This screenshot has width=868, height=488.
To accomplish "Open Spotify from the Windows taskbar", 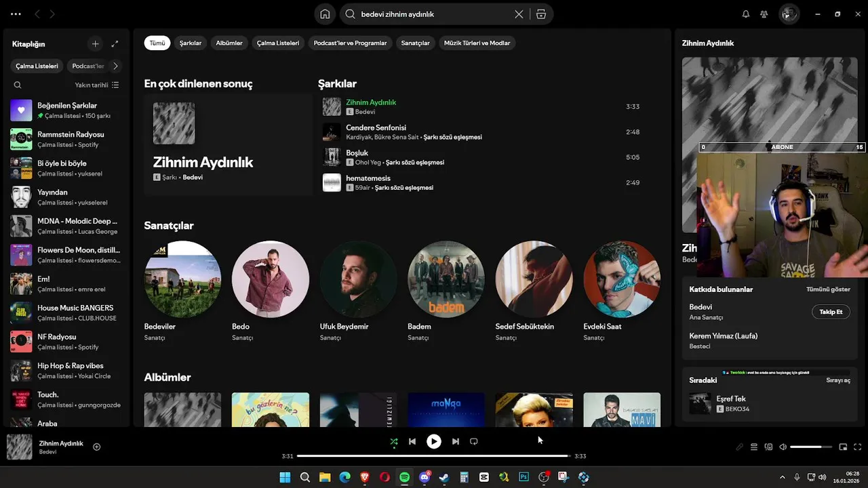I will 404,477.
